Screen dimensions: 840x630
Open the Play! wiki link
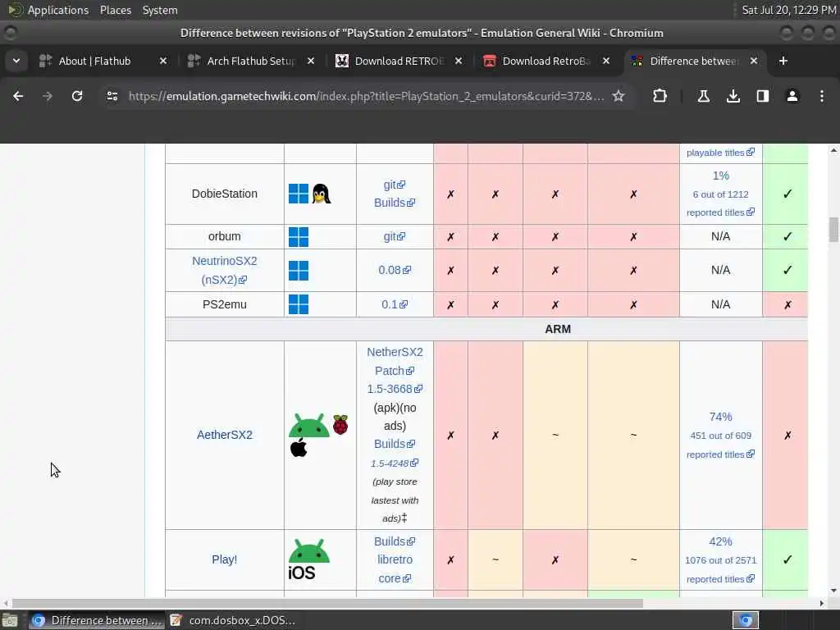tap(225, 559)
